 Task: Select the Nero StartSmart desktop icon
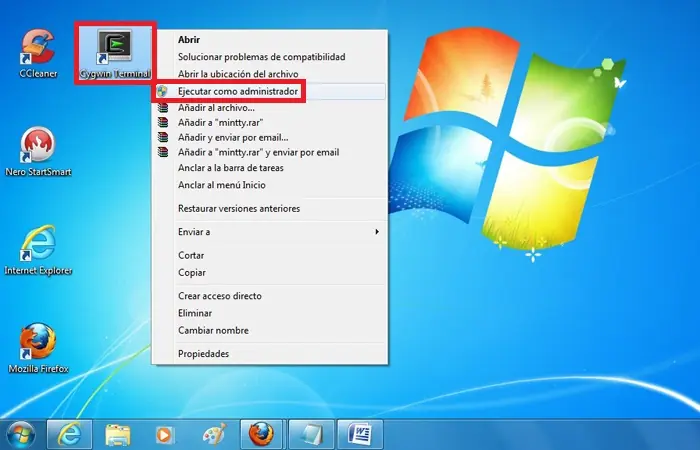click(38, 152)
